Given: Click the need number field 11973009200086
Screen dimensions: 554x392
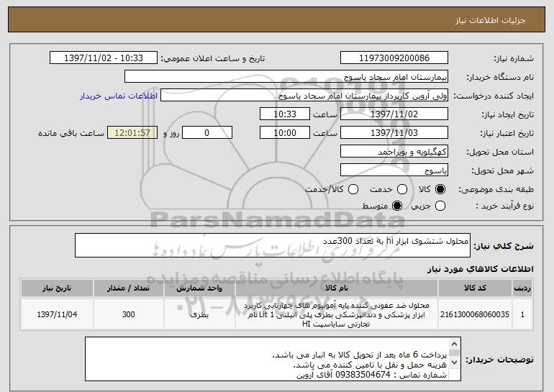Looking at the screenshot, I should click(394, 58).
